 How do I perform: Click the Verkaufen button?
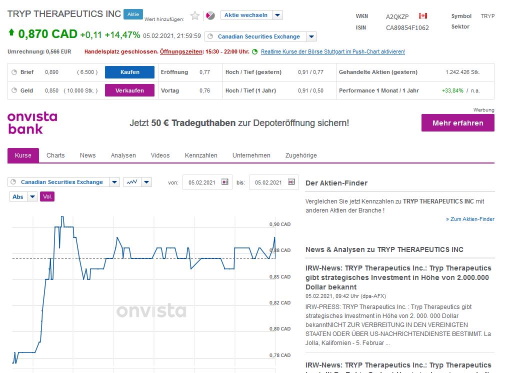coord(130,90)
